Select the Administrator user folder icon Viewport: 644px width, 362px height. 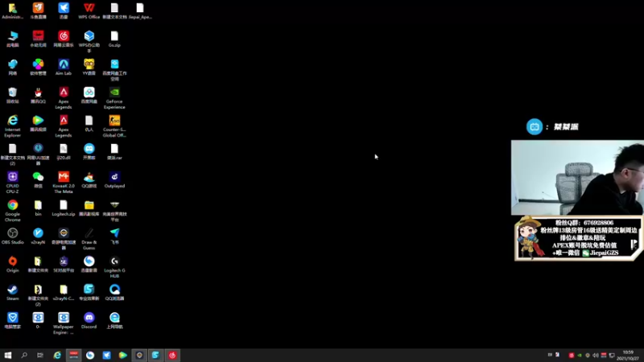click(13, 11)
